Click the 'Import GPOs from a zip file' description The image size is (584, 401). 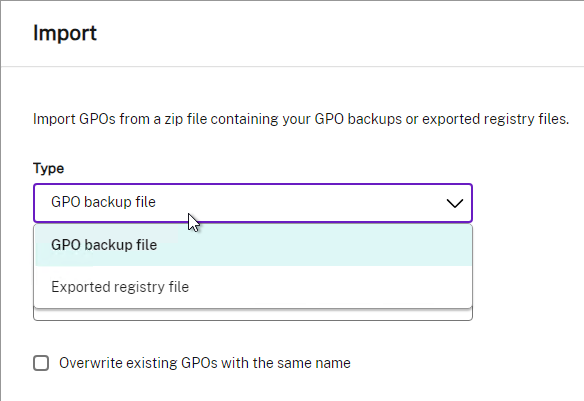301,119
